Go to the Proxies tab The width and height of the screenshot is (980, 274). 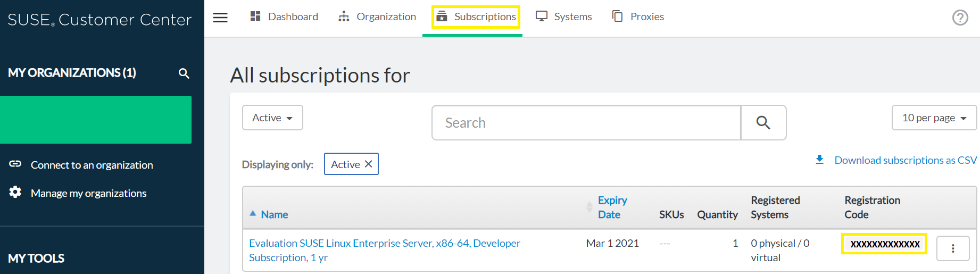638,16
